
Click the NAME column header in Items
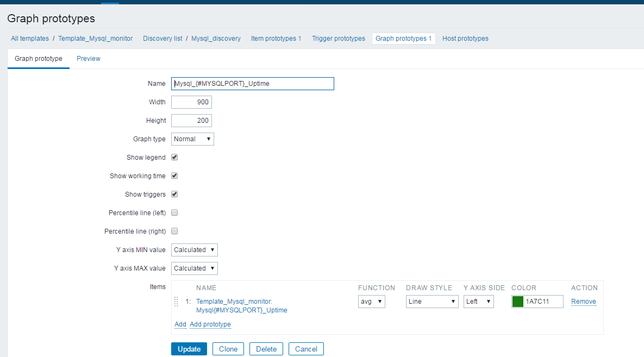pyautogui.click(x=206, y=288)
